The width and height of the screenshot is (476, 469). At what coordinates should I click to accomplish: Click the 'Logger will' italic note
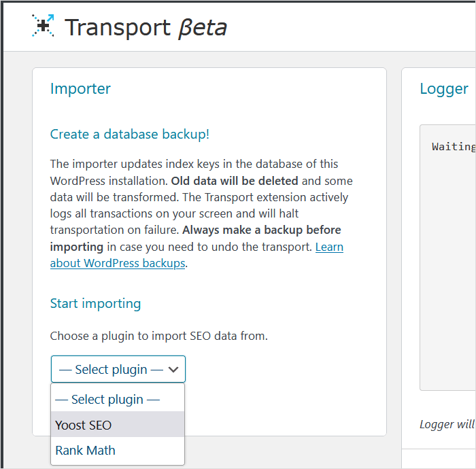447,424
